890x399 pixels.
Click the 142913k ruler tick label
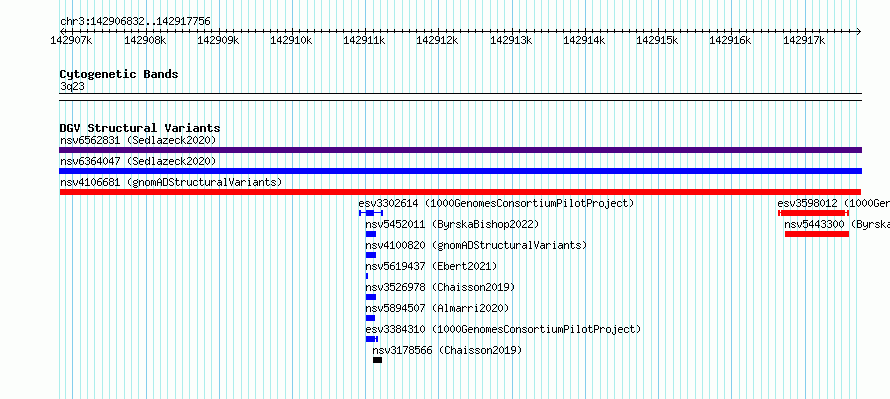[x=511, y=40]
